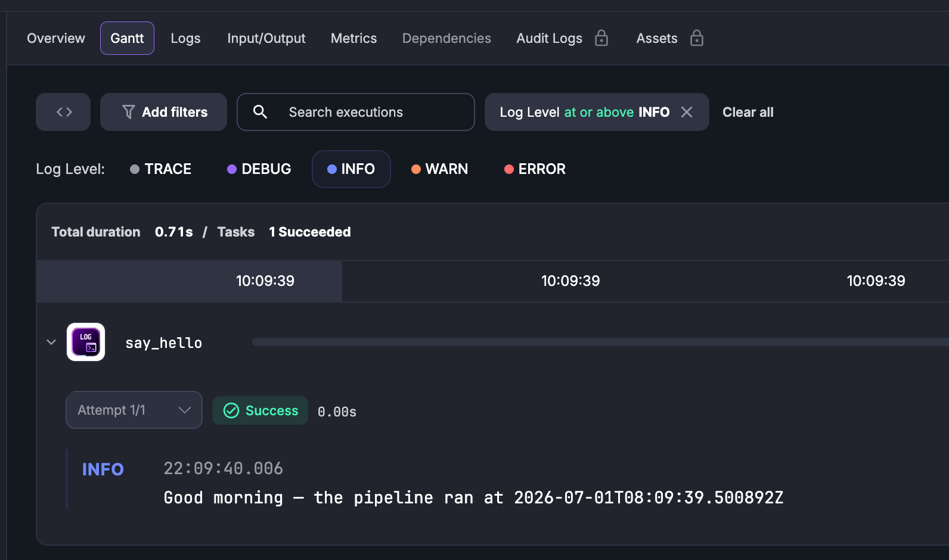949x560 pixels.
Task: Click the say_hello task name
Action: point(164,343)
